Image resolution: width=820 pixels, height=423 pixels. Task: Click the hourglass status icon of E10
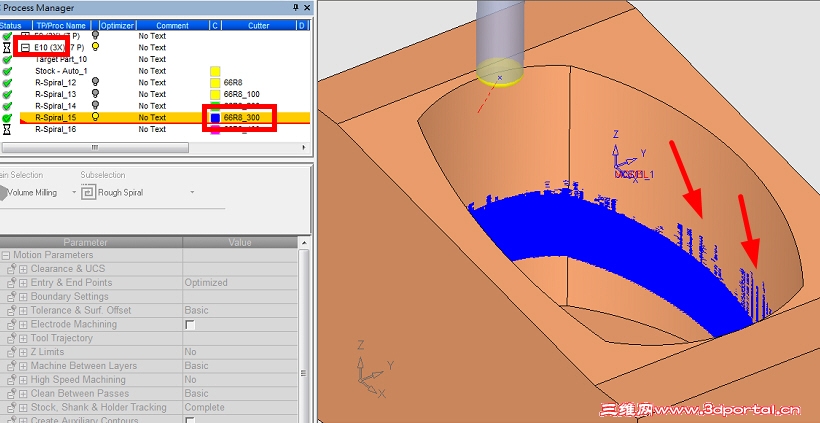[x=7, y=48]
